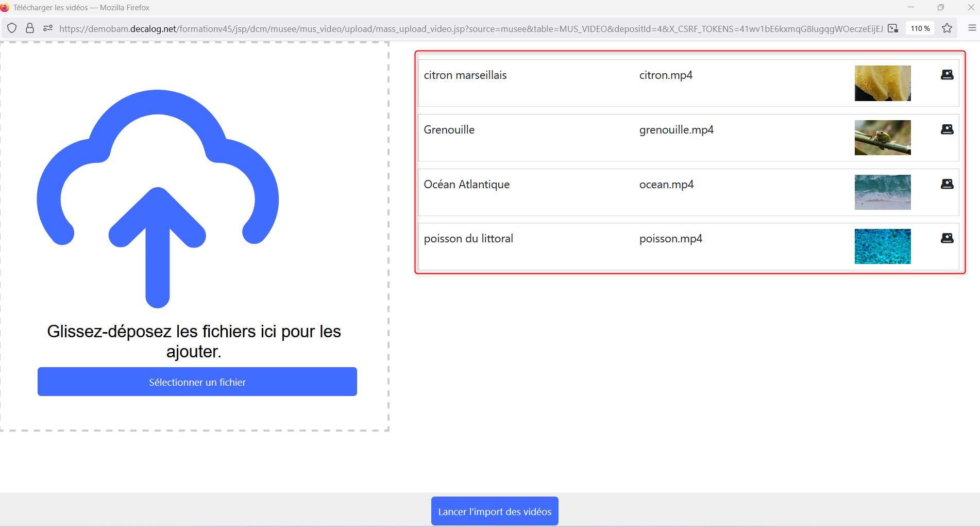Screen dimensions: 980x527
Task: Show site security info via padlock icon
Action: click(30, 28)
